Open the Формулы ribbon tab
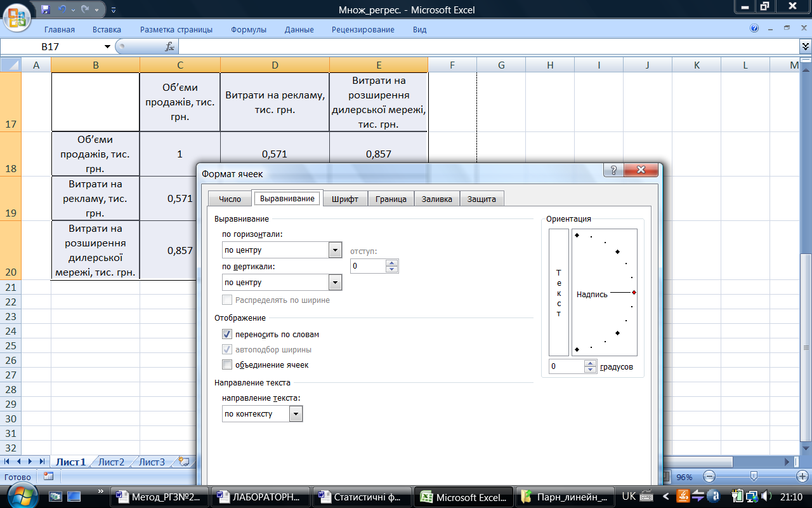This screenshot has height=508, width=812. (249, 29)
